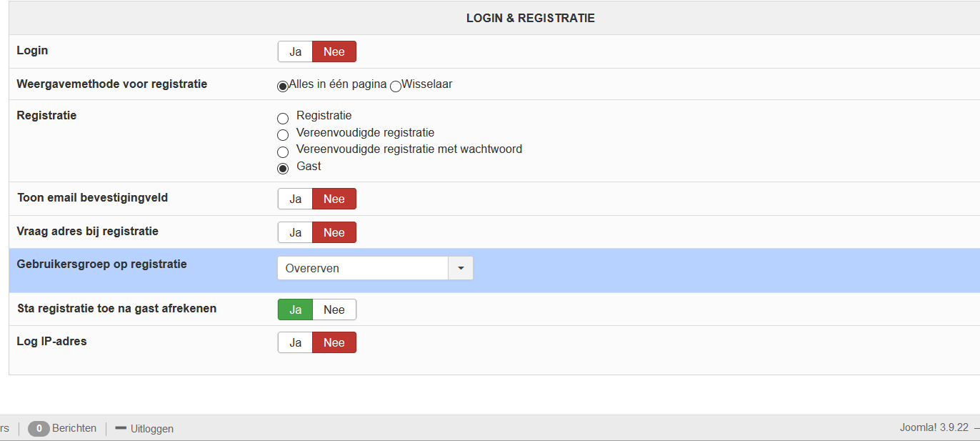Click the Uitloggen dash icon

click(121, 428)
